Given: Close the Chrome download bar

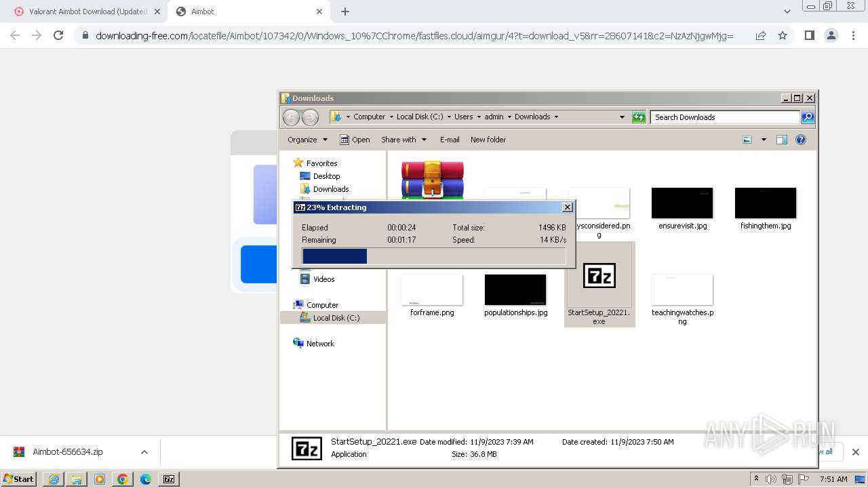Looking at the screenshot, I should pyautogui.click(x=855, y=452).
